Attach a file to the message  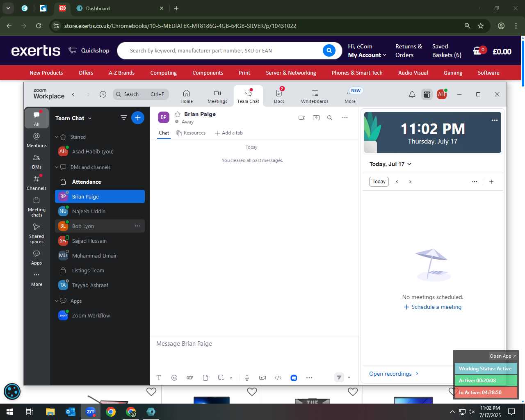pos(205,378)
